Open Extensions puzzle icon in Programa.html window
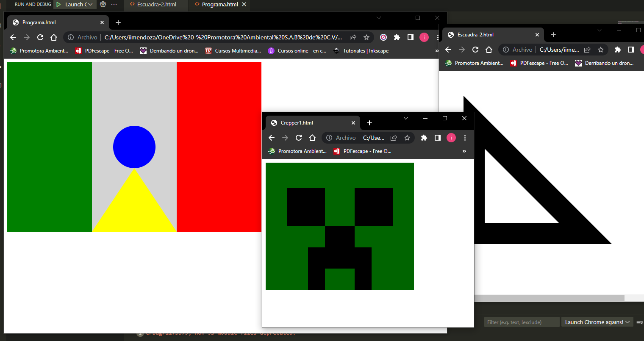The height and width of the screenshot is (341, 644). (397, 37)
